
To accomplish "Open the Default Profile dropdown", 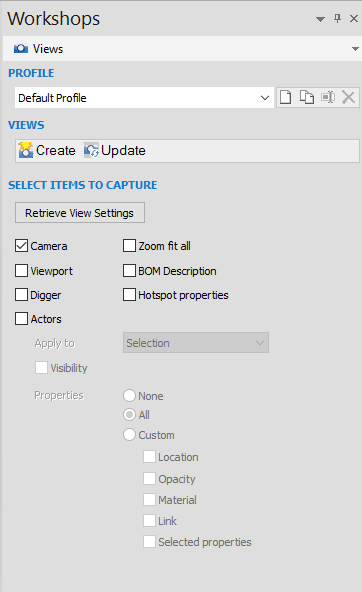I will (144, 98).
